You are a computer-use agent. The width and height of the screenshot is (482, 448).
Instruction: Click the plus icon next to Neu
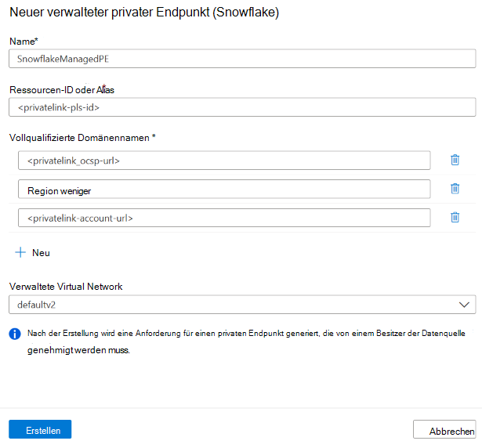pyautogui.click(x=20, y=252)
